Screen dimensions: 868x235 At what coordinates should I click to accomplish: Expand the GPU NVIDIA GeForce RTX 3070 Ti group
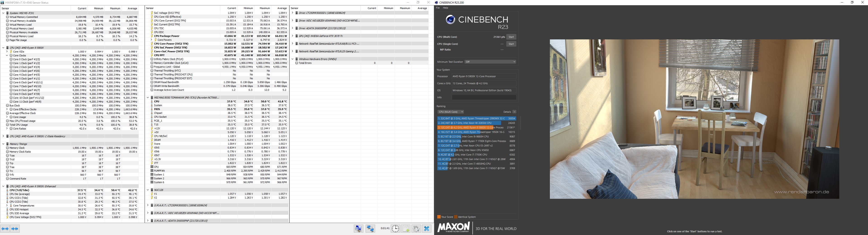tap(293, 36)
